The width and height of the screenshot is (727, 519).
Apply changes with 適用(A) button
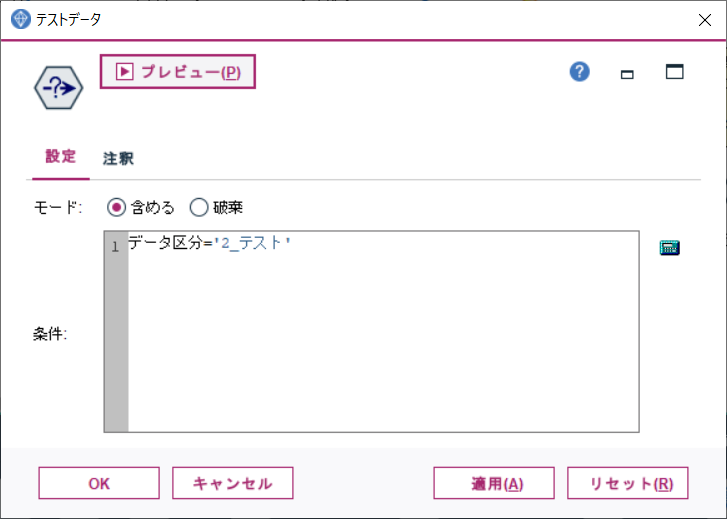494,483
